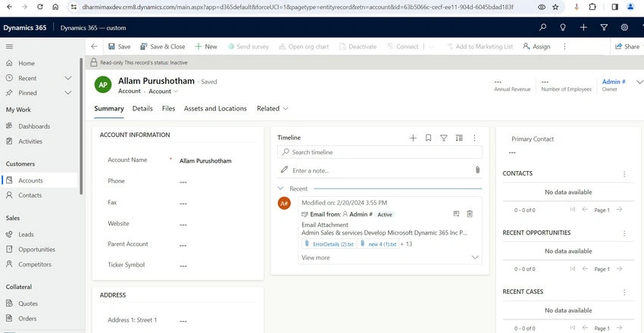The width and height of the screenshot is (644, 333).
Task: Bookmark the timeline using bookmark icon
Action: pos(428,138)
